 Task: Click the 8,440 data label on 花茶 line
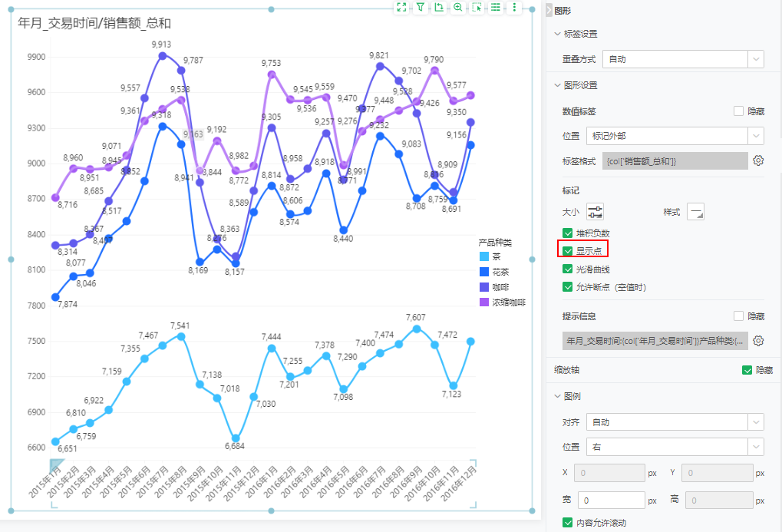pos(343,239)
